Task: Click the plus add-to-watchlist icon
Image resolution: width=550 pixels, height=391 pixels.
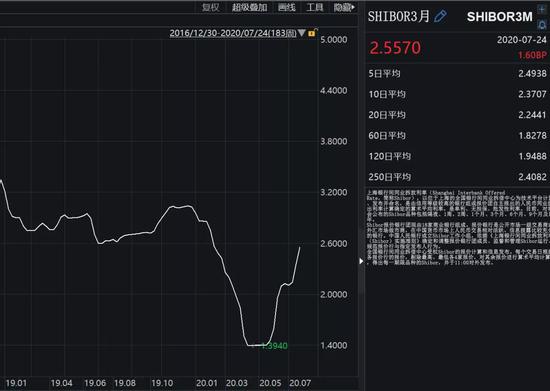Action: [542, 9]
